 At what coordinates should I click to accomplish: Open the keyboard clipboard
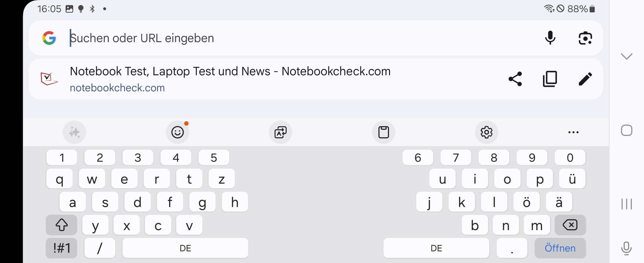click(384, 132)
